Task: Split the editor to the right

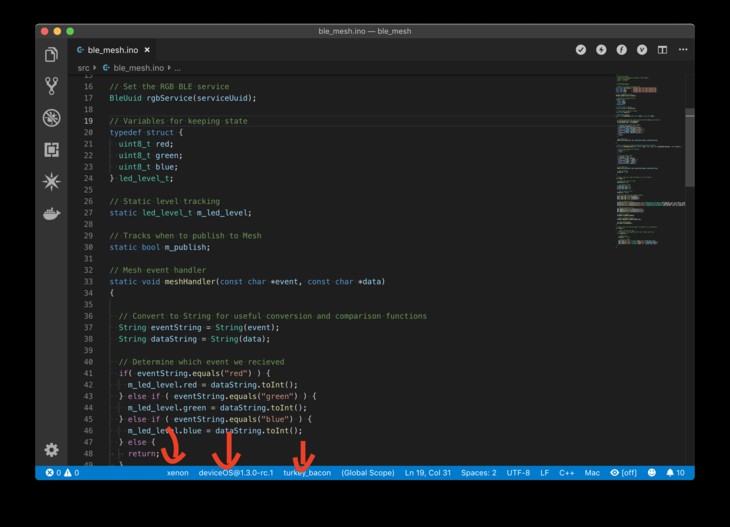Action: pos(662,49)
